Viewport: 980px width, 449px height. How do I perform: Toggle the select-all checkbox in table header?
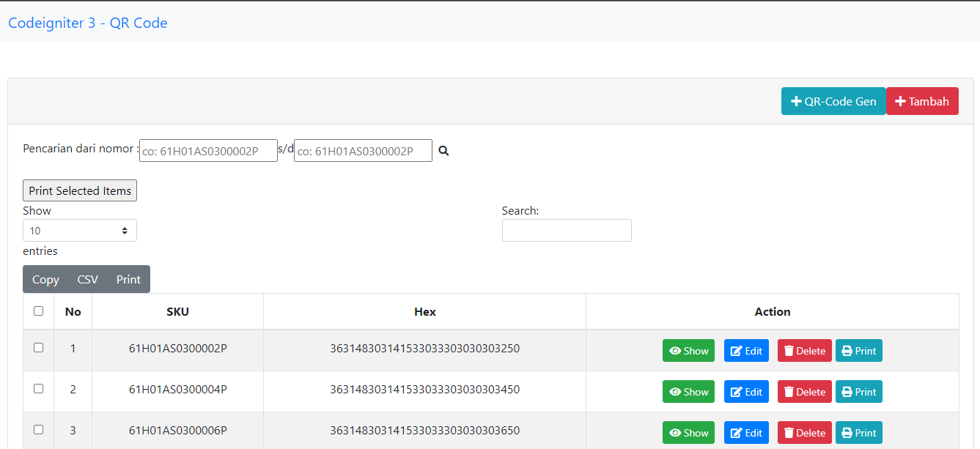[39, 311]
